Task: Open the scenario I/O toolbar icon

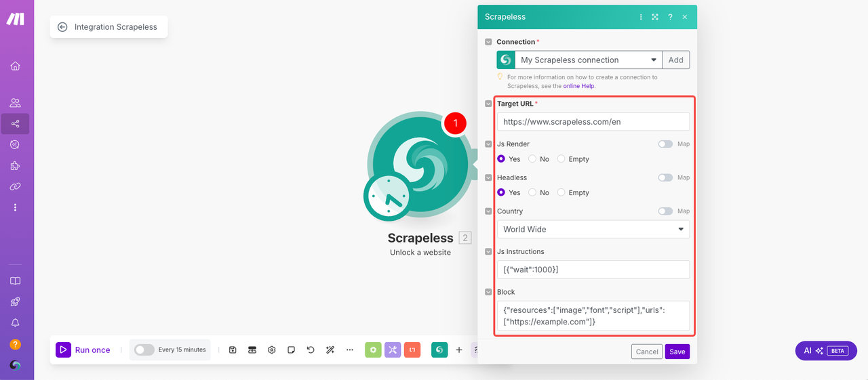Action: coord(252,350)
